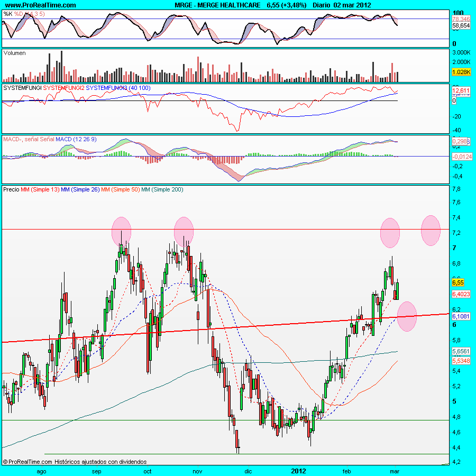The height and width of the screenshot is (476, 476).
Task: Click the 7,8 price axis label
Action: pyautogui.click(x=456, y=189)
